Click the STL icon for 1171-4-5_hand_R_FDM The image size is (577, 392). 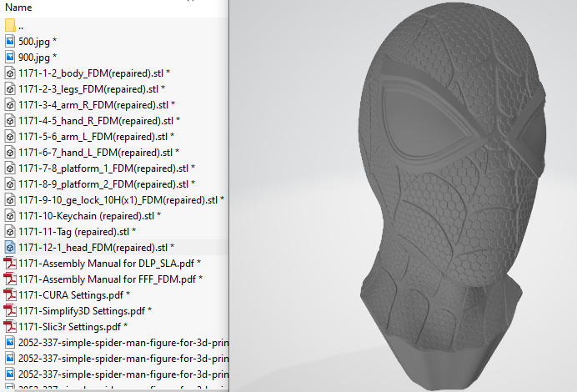pyautogui.click(x=10, y=120)
